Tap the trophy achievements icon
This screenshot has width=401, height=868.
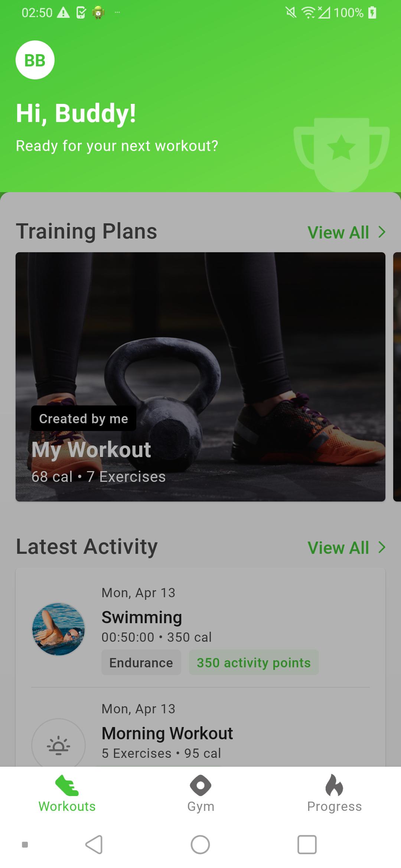pos(342,155)
